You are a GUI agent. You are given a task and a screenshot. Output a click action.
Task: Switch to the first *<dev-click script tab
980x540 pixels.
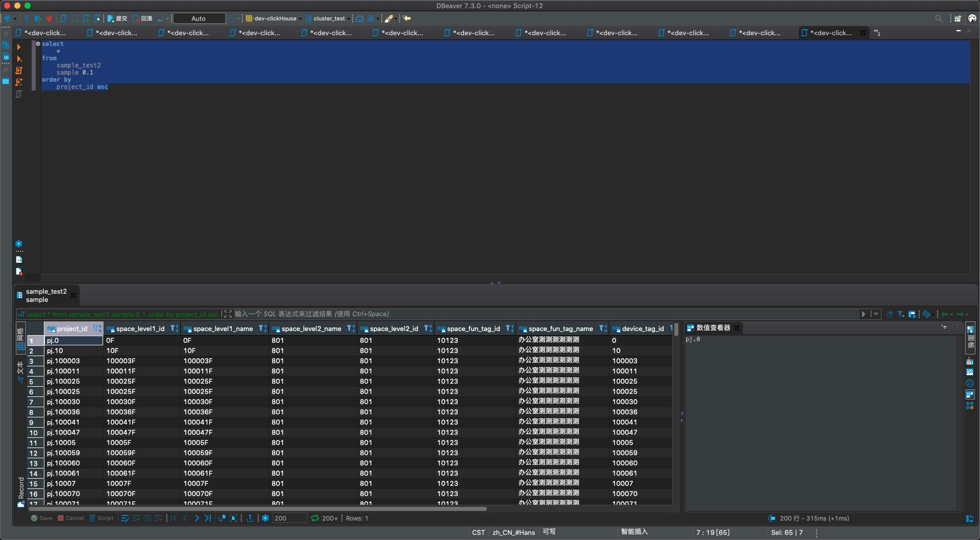click(41, 33)
